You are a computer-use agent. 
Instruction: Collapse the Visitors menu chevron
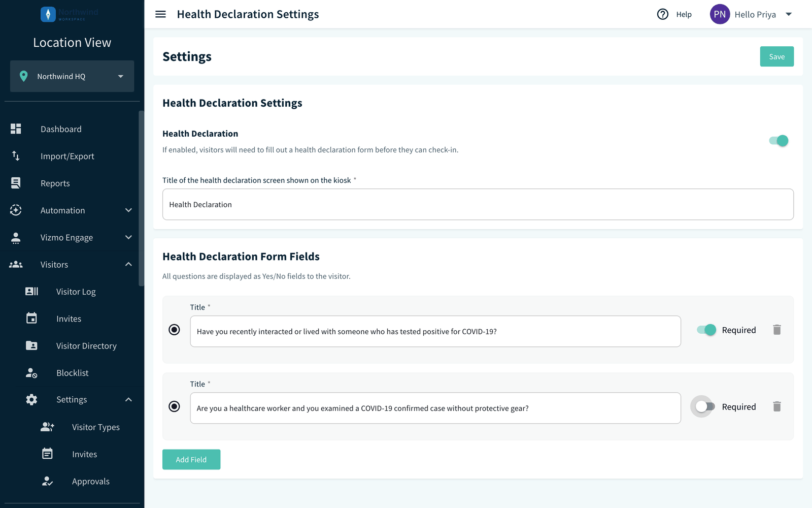tap(128, 264)
